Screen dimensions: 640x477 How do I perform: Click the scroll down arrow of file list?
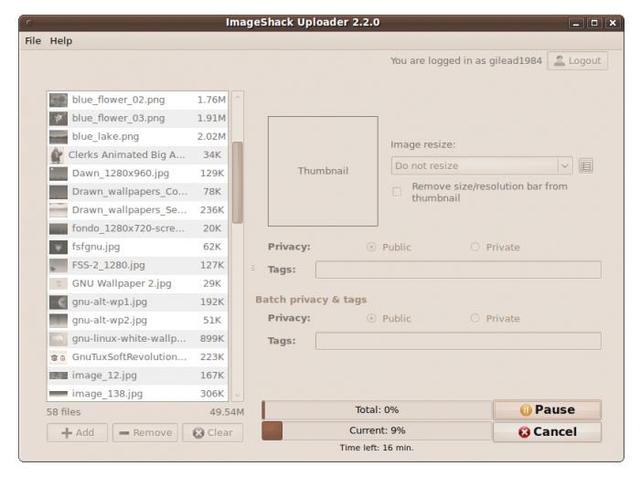tap(237, 395)
